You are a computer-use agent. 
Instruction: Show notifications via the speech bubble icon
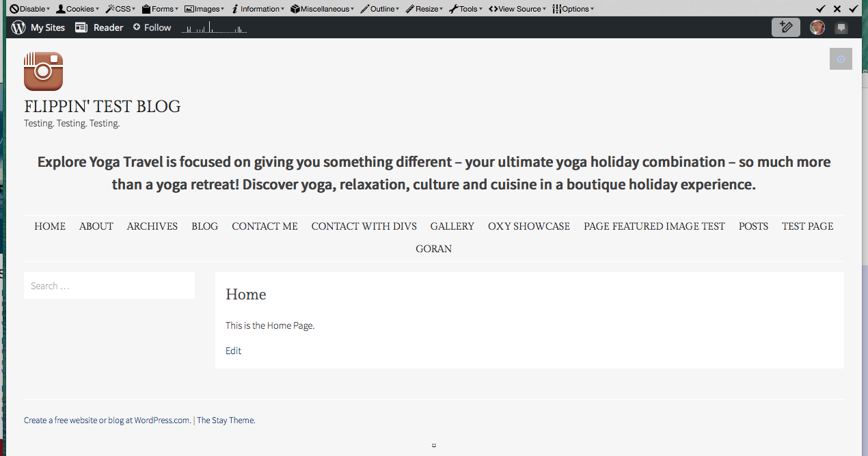point(841,28)
